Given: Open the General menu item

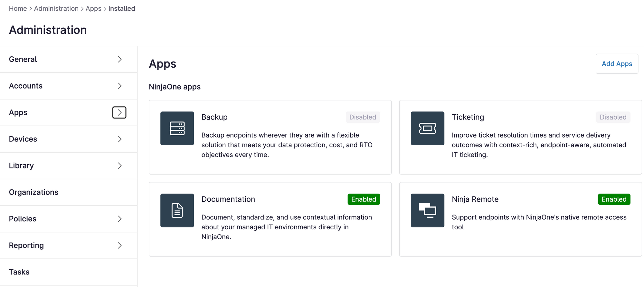Looking at the screenshot, I should coord(69,59).
